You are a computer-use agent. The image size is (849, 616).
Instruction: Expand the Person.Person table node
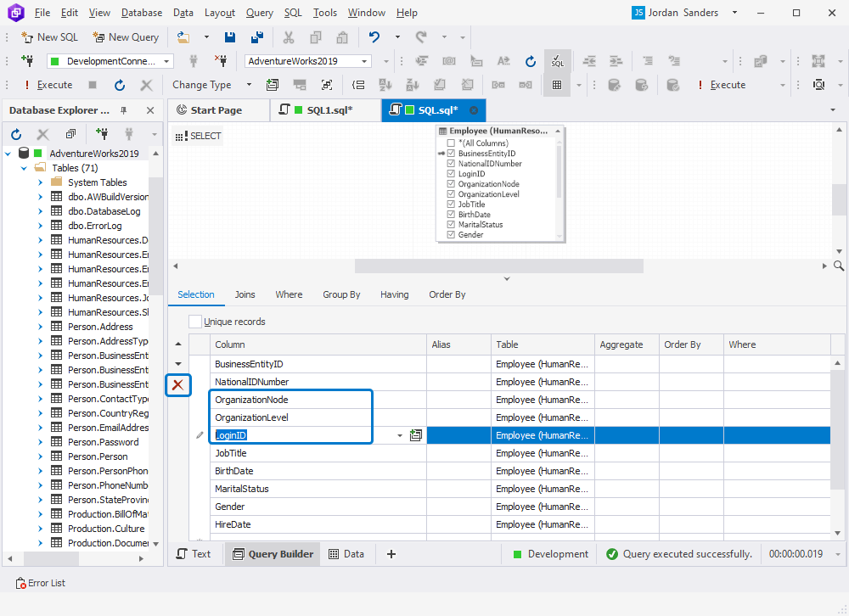pos(39,456)
